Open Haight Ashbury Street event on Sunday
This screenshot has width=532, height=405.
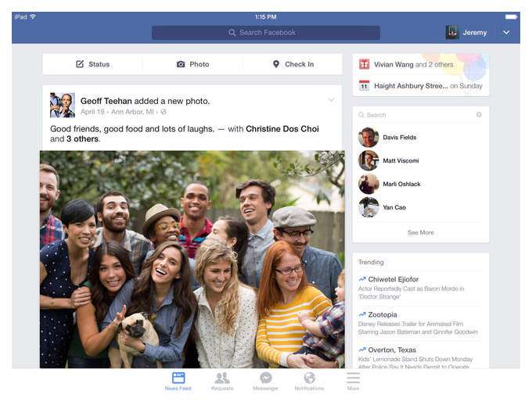click(x=428, y=86)
